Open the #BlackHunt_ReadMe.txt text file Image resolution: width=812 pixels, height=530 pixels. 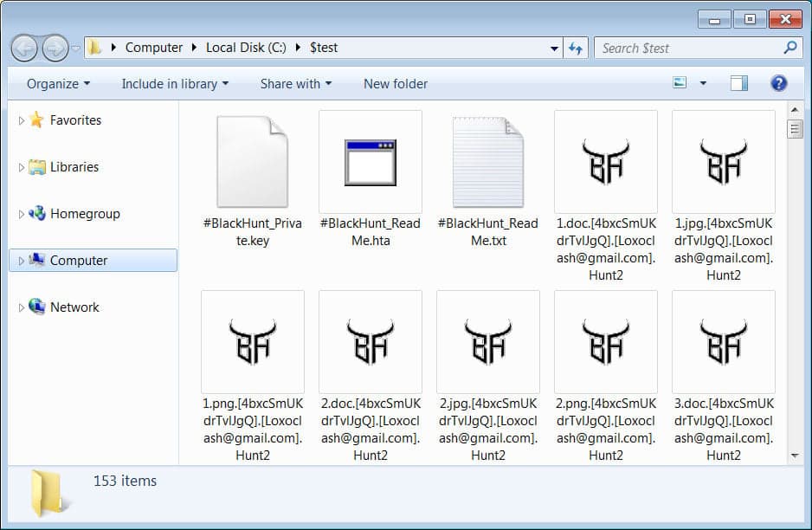(487, 162)
